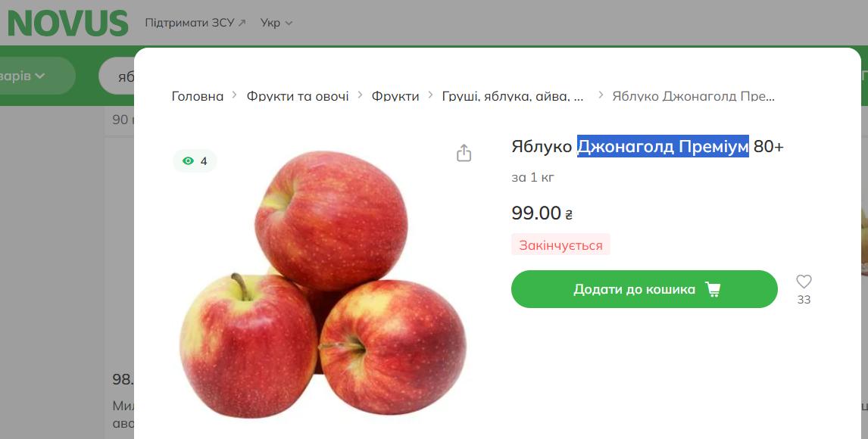Click the Закінчується stock label

click(x=560, y=244)
